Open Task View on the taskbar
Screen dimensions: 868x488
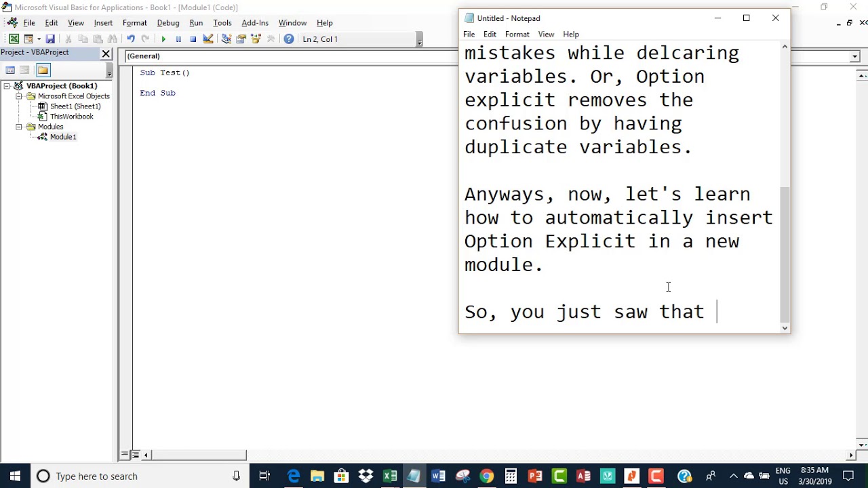[264, 476]
